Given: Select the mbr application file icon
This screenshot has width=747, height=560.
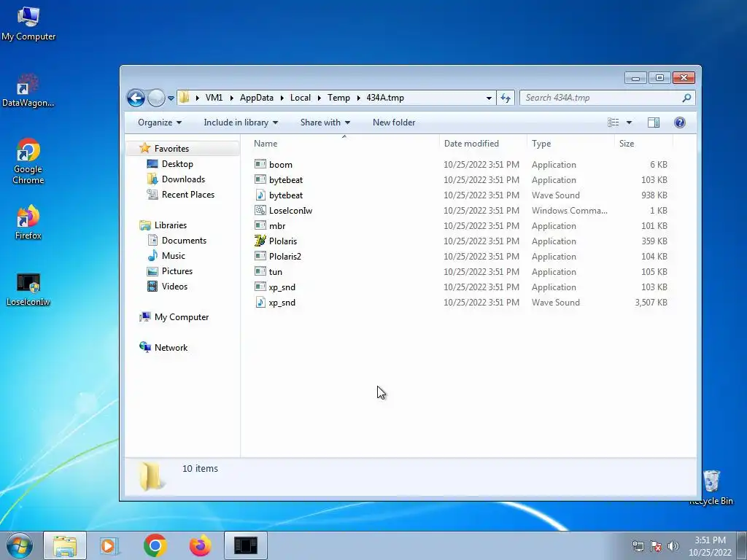Looking at the screenshot, I should pos(260,226).
